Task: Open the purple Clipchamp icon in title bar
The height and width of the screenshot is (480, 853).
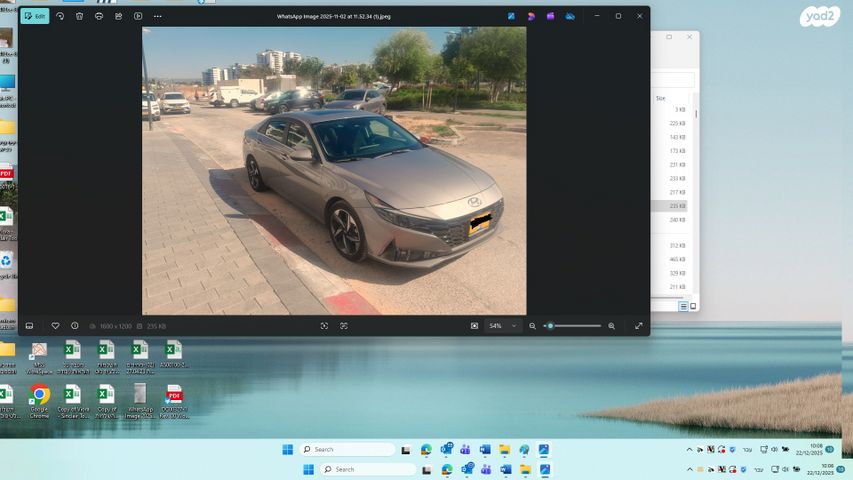Action: point(551,16)
